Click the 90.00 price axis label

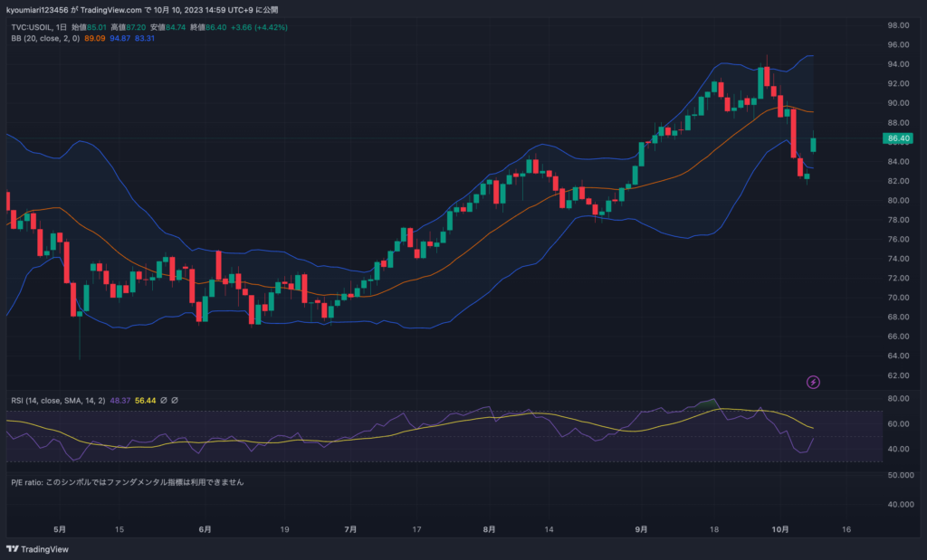898,103
